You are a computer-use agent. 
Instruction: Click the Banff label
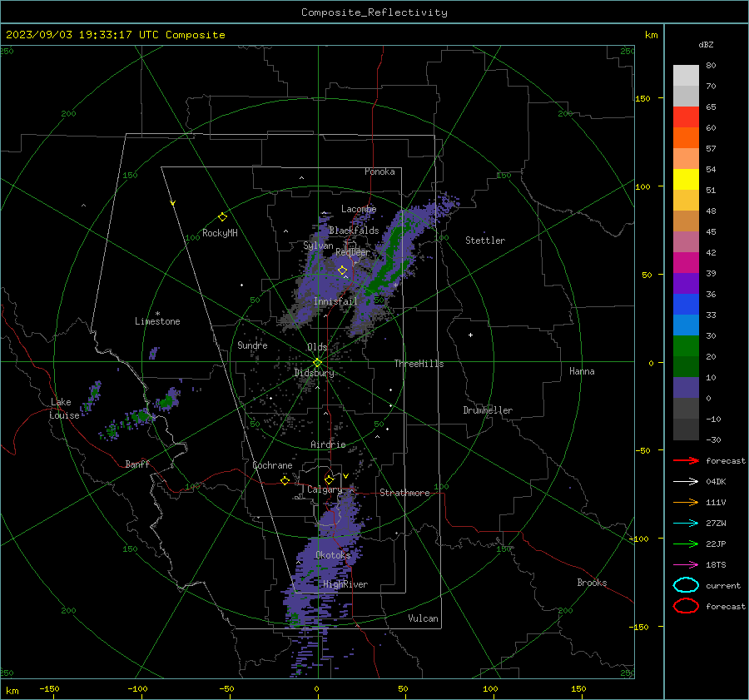(137, 464)
